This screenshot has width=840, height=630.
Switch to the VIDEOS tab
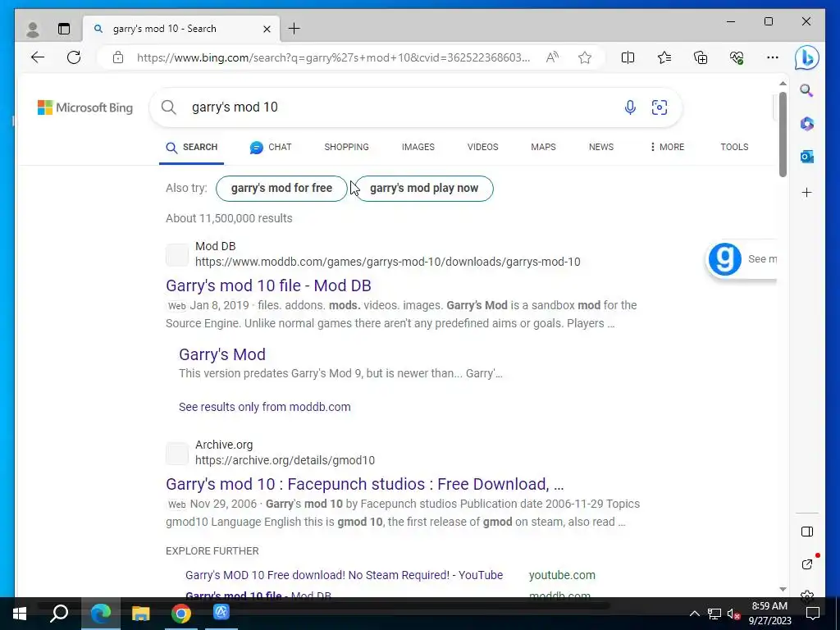point(482,147)
